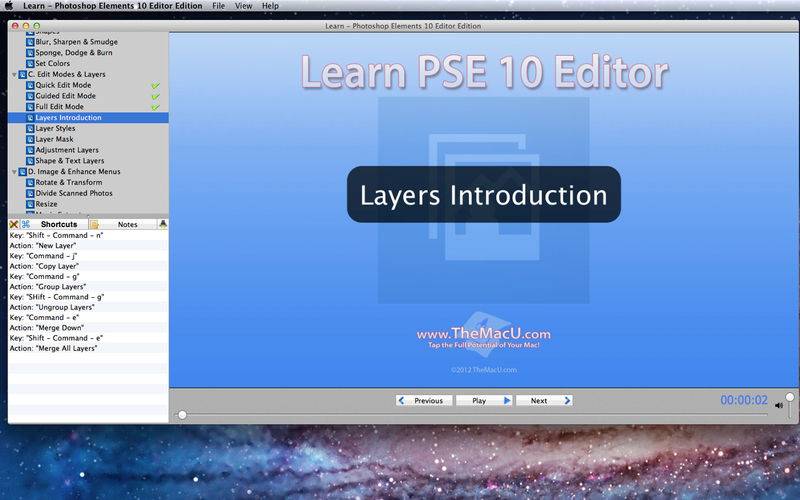800x500 pixels.
Task: Click the speaker volume icon
Action: (779, 406)
